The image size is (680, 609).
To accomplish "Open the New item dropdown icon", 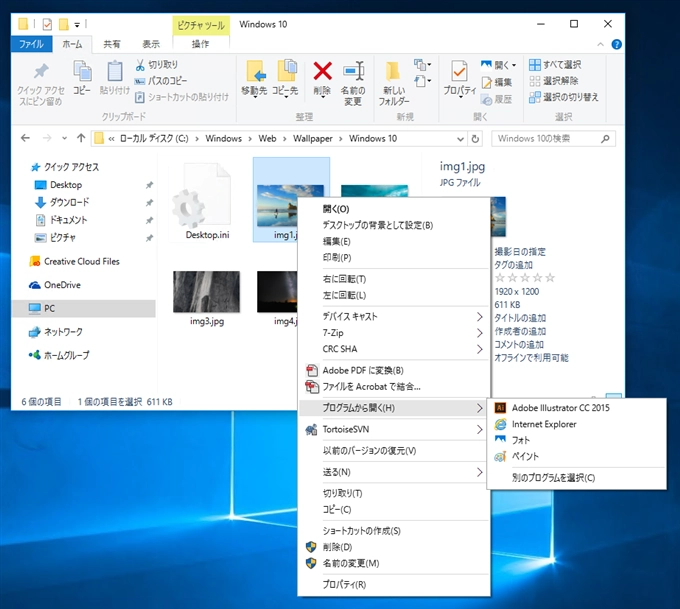I will click(x=422, y=65).
